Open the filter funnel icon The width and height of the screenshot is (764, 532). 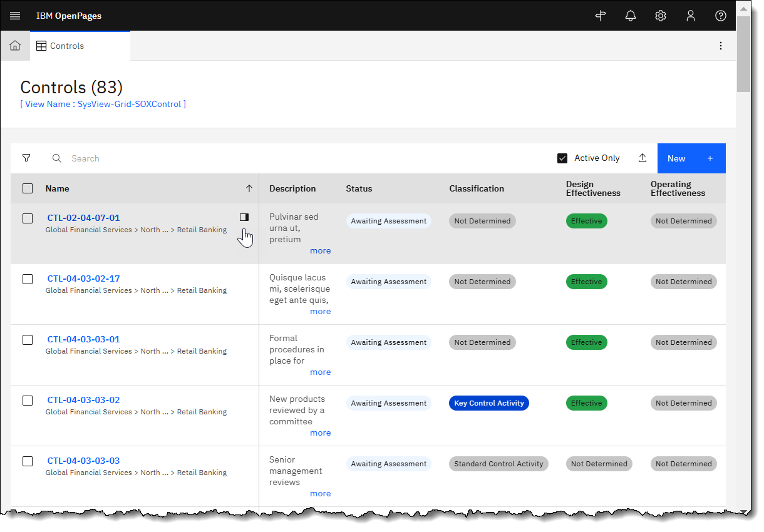pos(26,158)
